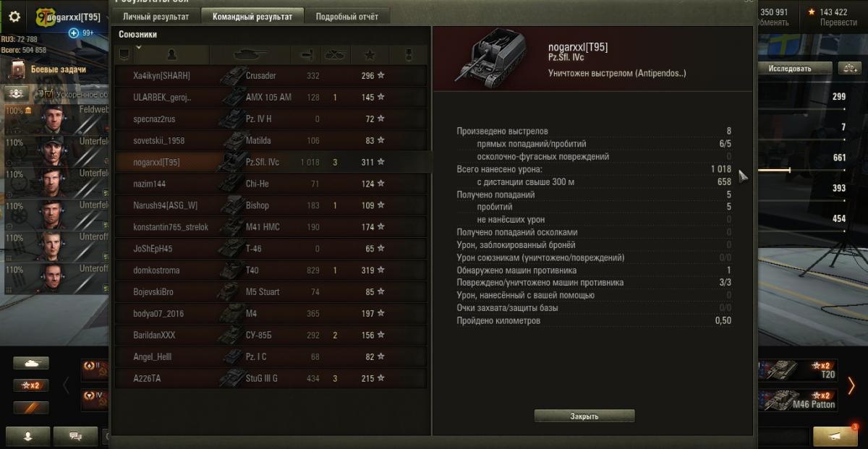Image resolution: width=868 pixels, height=449 pixels.
Task: Open the Подробный отчёт tab
Action: point(347,17)
